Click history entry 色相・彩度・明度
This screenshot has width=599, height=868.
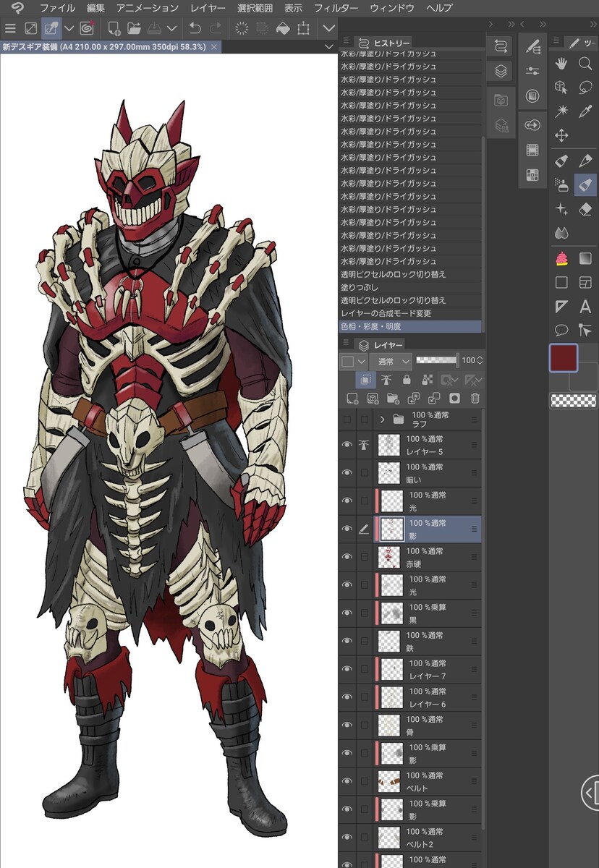(410, 326)
